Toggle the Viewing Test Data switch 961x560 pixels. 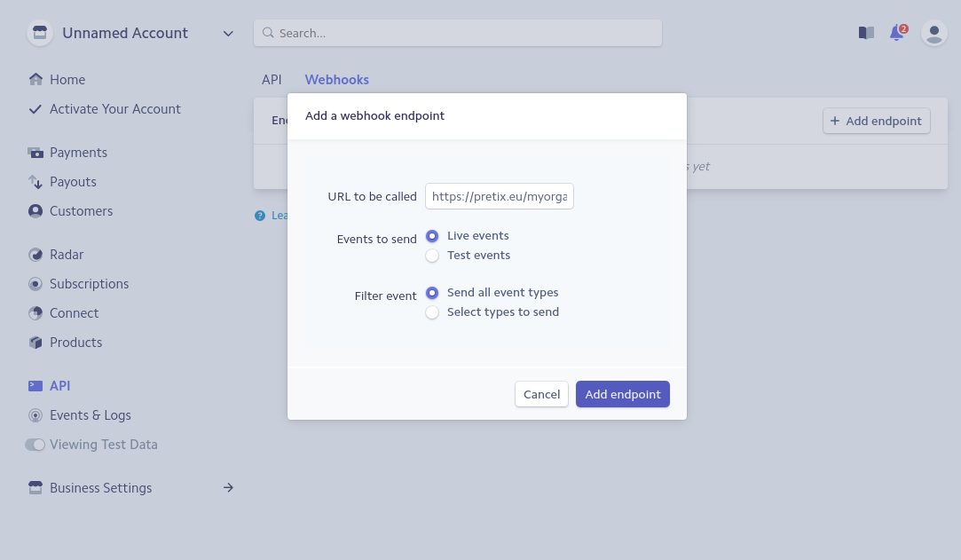click(35, 445)
